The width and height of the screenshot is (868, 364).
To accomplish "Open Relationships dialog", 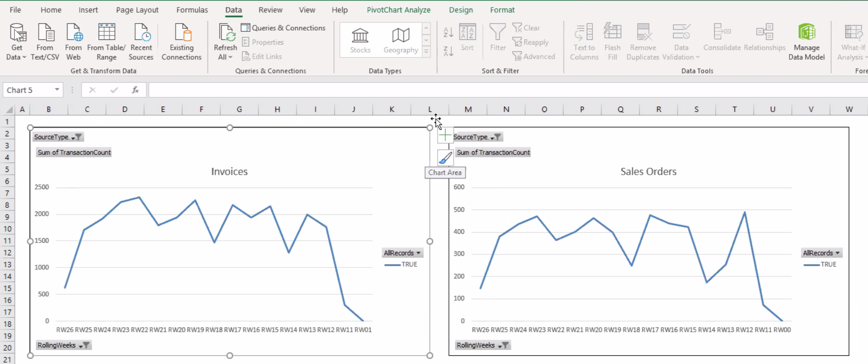I will click(765, 37).
